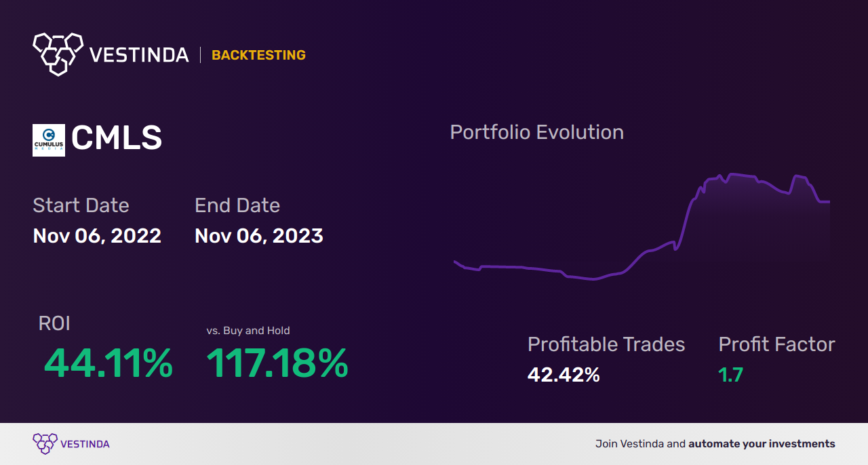Click the Cumulus Media company logo
Image resolution: width=868 pixels, height=465 pixels.
pos(49,140)
